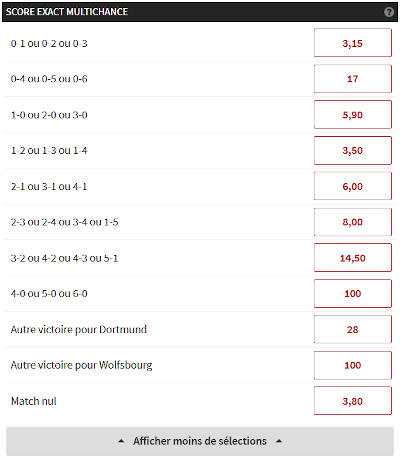Choose the 14,50 odds selection

(353, 258)
